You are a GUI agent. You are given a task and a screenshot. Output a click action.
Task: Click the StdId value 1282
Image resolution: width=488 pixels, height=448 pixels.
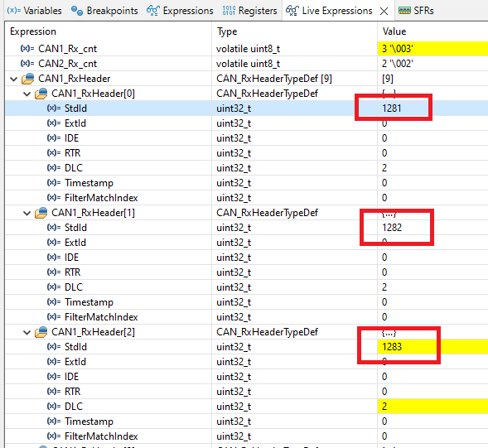pos(392,228)
